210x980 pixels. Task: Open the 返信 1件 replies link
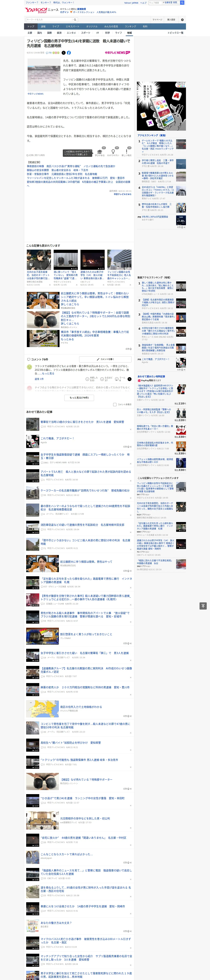pyautogui.click(x=39, y=379)
